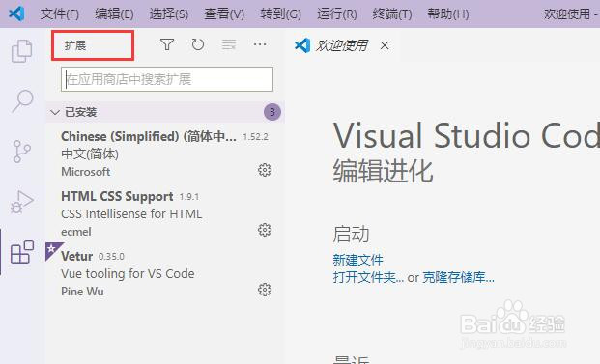Open the 帮助(H) menu

tap(448, 14)
